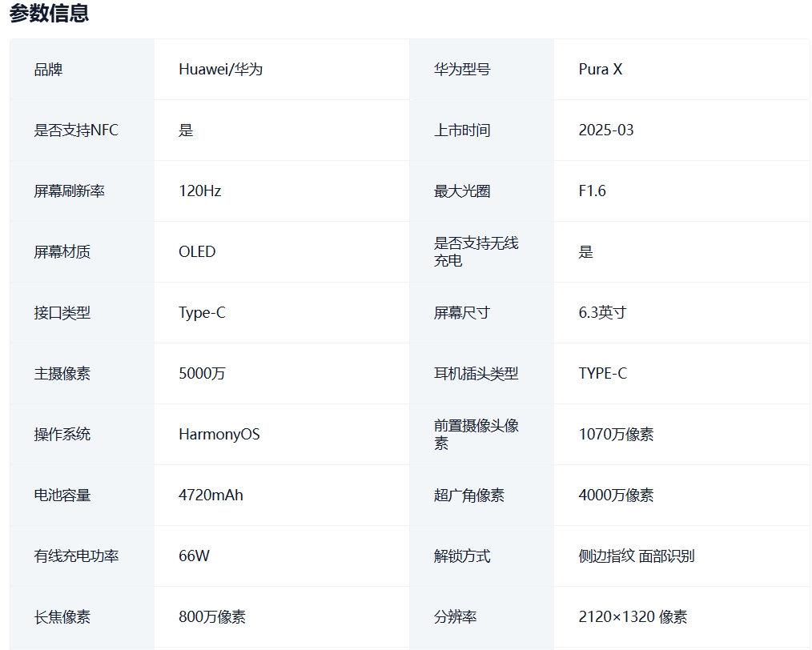Image resolution: width=812 pixels, height=650 pixels.
Task: Select the 800万像素 telephoto value
Action: click(x=211, y=617)
